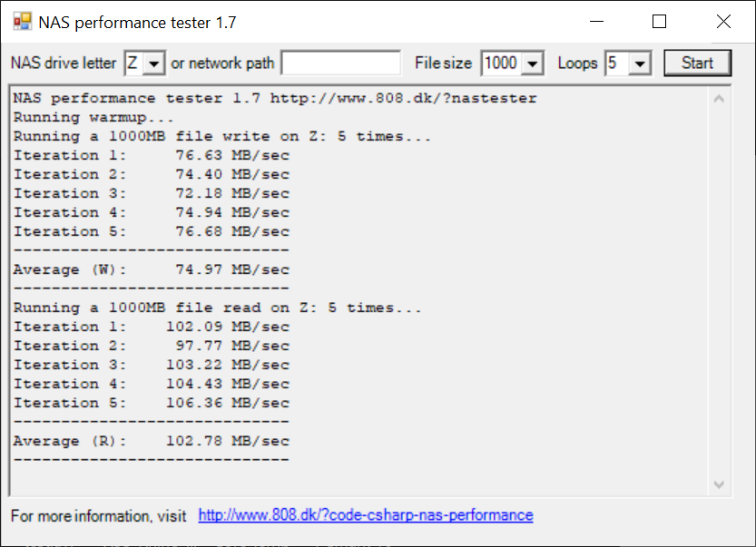Click the 'Running warmup...' line

click(93, 117)
